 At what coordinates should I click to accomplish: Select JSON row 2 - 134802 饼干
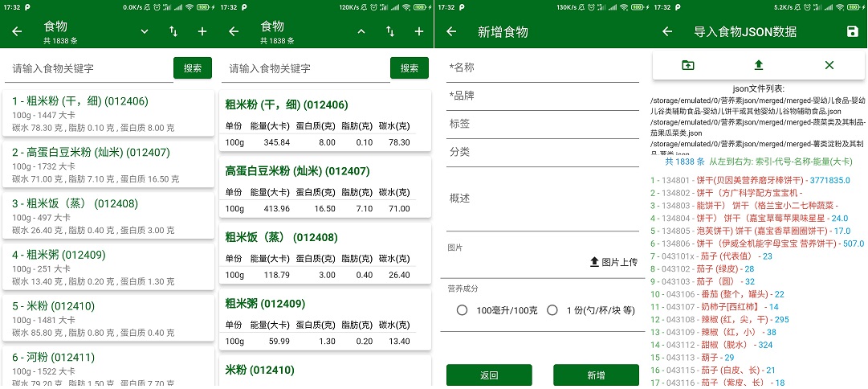coord(726,194)
